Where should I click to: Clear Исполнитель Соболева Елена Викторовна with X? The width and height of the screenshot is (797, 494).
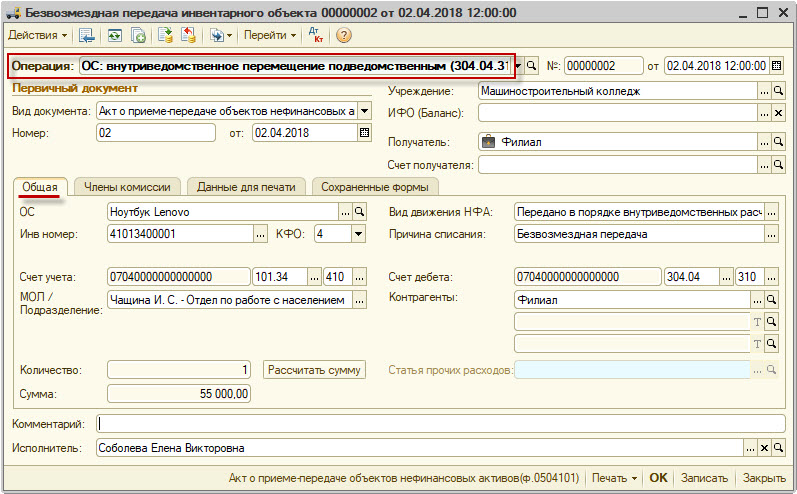(x=764, y=448)
